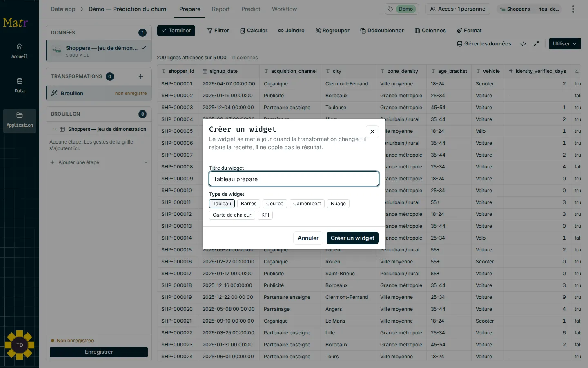Click Gérer les données
This screenshot has width=588, height=368.
coord(484,44)
